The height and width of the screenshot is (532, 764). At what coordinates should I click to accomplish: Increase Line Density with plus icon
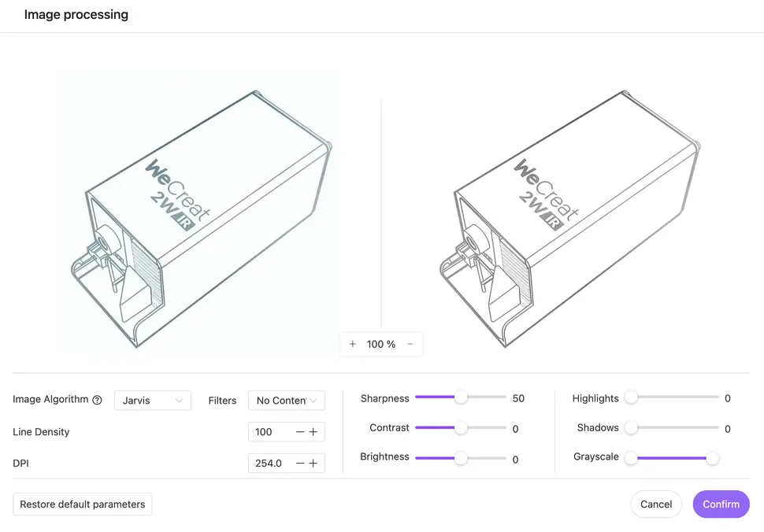pos(313,432)
